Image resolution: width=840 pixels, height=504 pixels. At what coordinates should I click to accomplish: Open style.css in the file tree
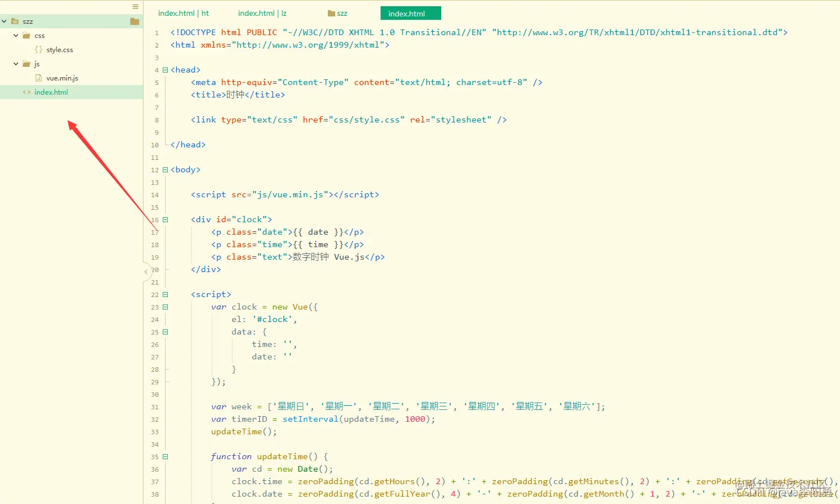coord(60,50)
